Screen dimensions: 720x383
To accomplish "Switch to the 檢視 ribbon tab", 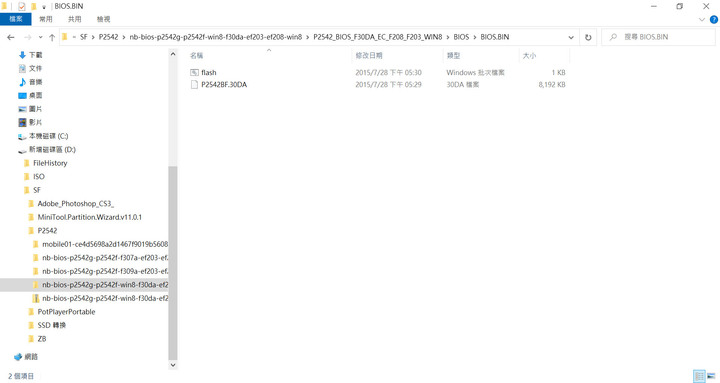I will click(x=103, y=19).
